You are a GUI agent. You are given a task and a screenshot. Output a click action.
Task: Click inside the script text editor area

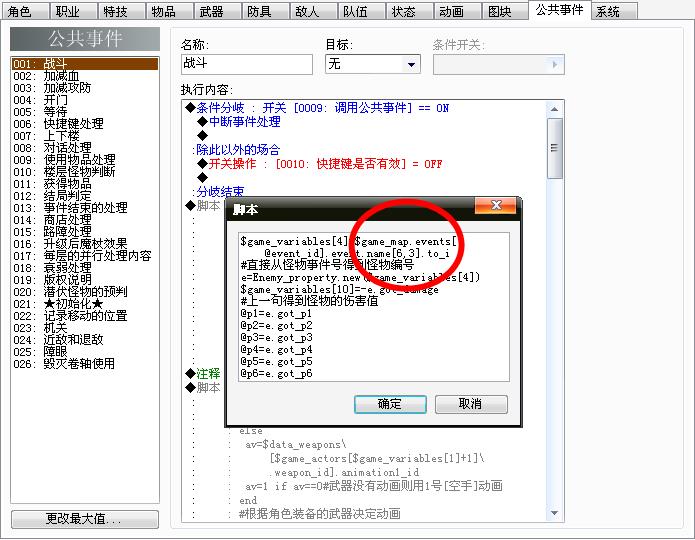click(374, 307)
